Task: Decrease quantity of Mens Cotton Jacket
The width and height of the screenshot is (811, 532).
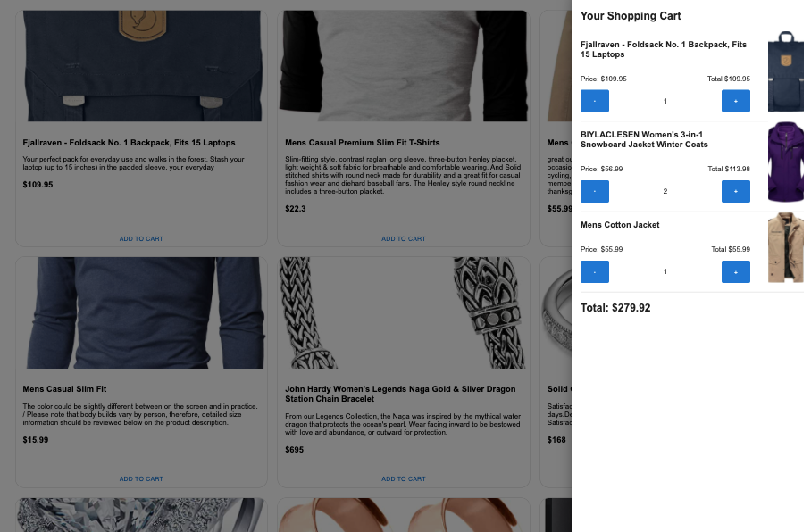Action: [x=594, y=271]
